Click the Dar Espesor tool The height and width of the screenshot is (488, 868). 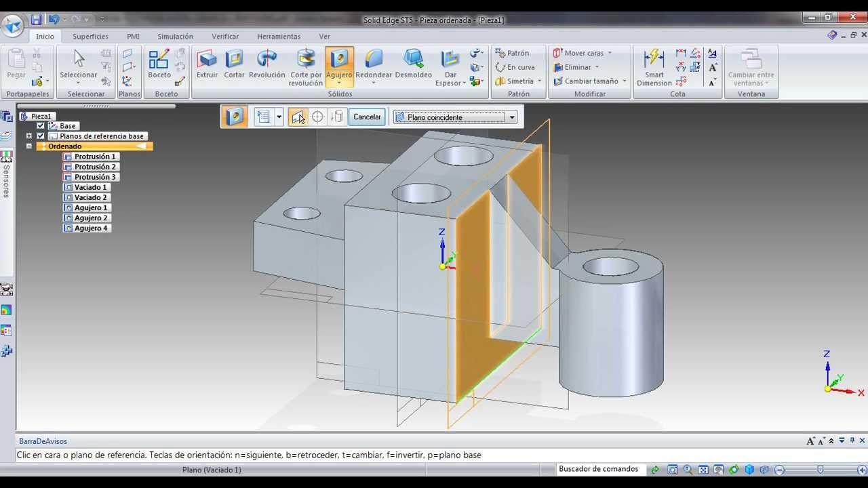coord(450,68)
